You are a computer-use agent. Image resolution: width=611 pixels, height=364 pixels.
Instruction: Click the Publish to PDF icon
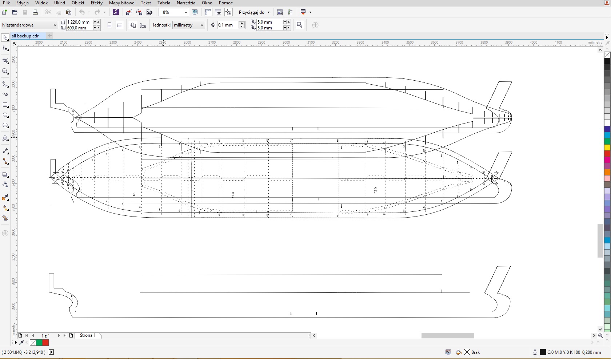(x=149, y=12)
